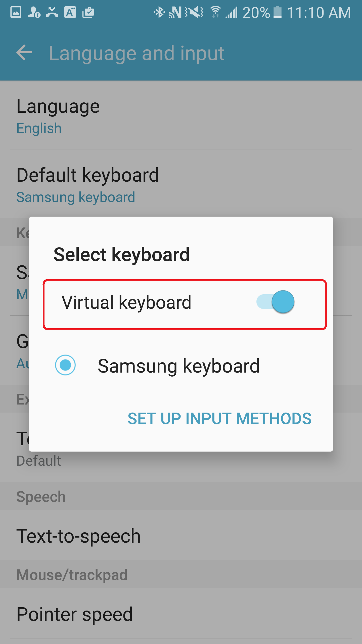Tap the Wi-Fi signal icon
The width and height of the screenshot is (362, 644).
215,12
